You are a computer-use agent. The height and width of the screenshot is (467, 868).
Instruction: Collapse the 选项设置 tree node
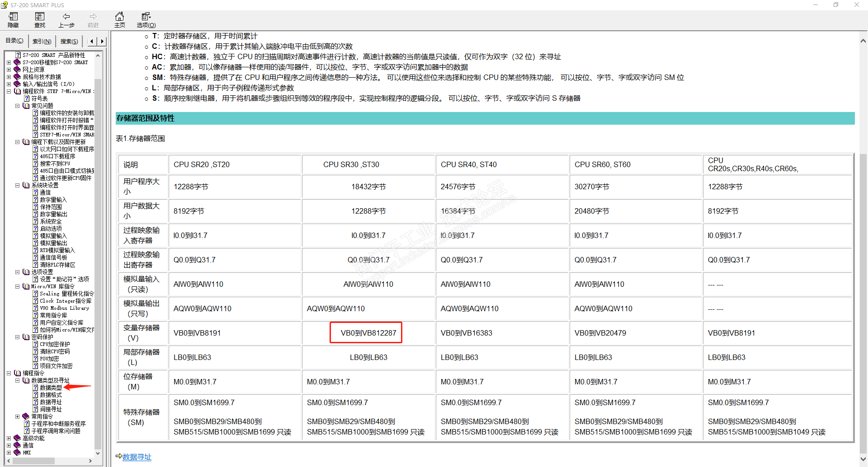17,272
